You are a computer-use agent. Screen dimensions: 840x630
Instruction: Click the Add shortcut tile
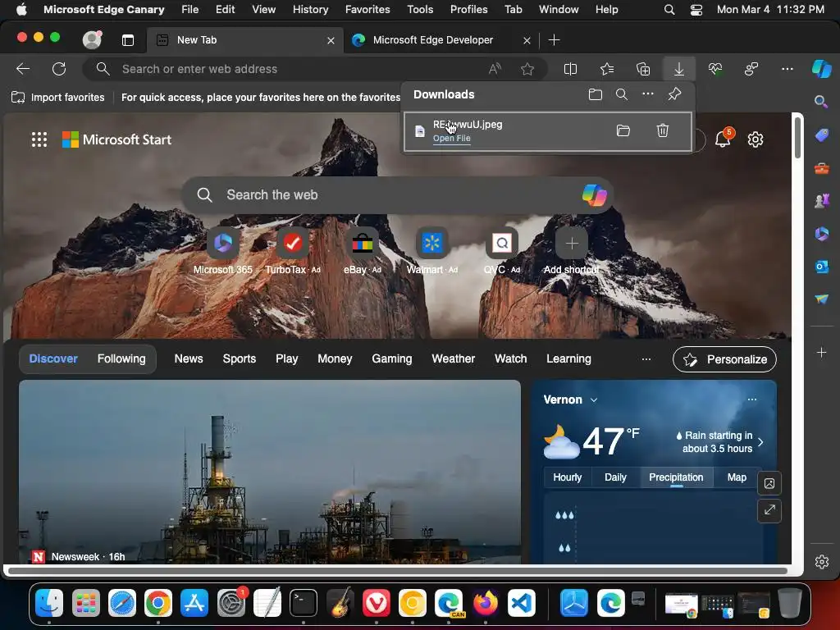[572, 251]
